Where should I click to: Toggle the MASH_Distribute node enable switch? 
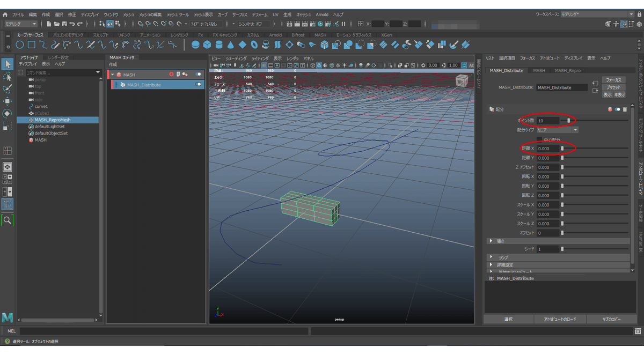click(199, 85)
